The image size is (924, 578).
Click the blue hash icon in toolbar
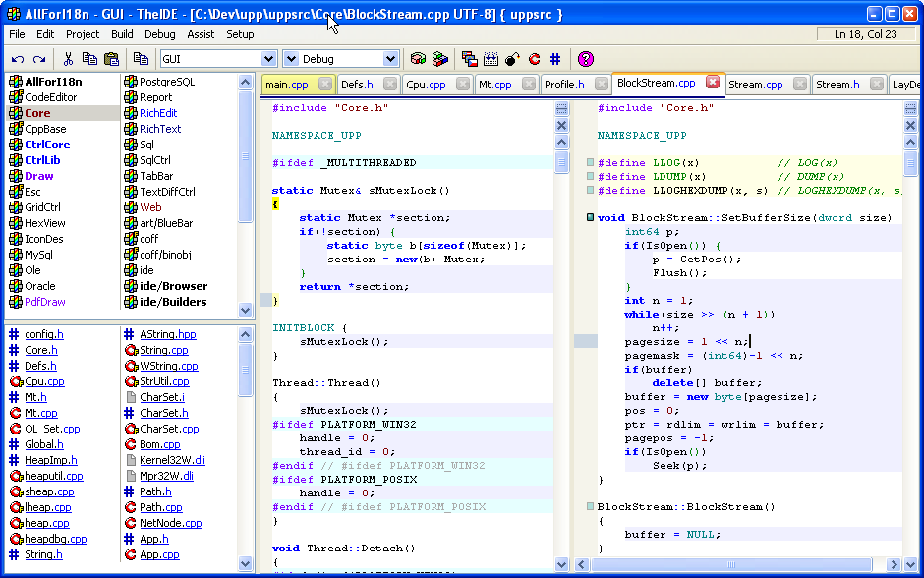pyautogui.click(x=555, y=59)
